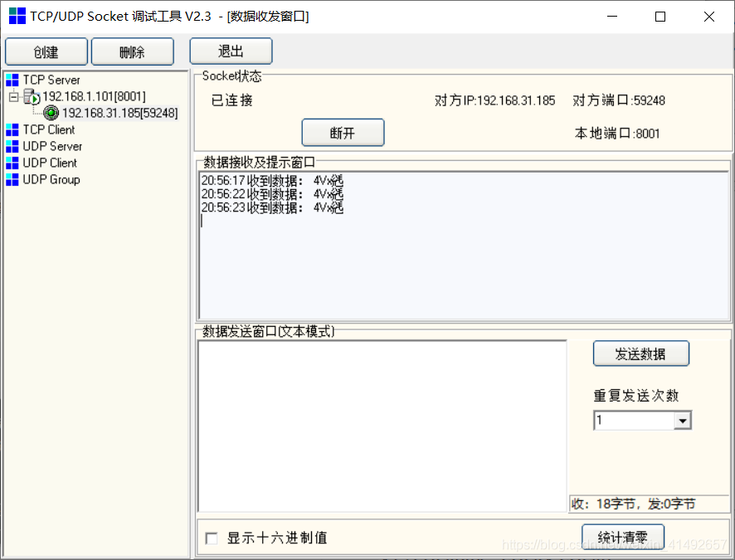This screenshot has height=560, width=735.
Task: Click the 已连接 status text
Action: (231, 100)
